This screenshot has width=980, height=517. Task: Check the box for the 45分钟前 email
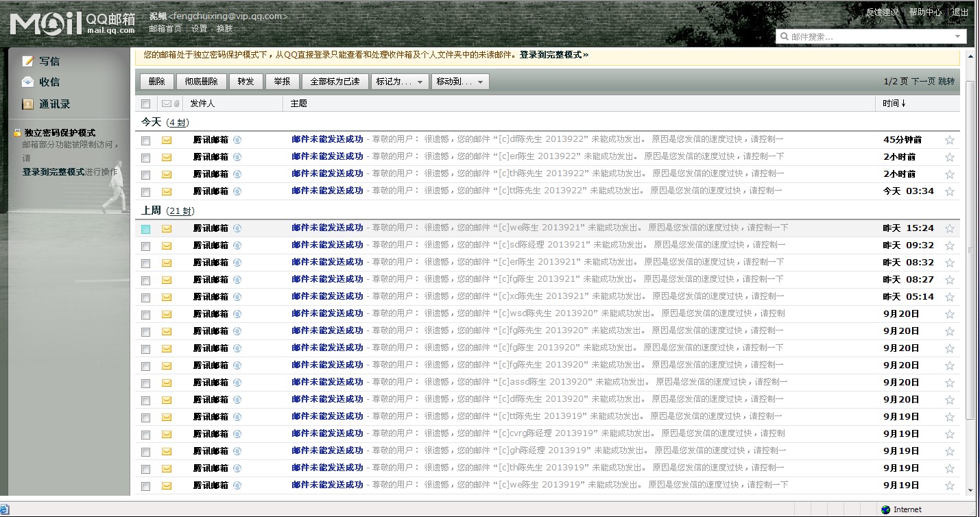point(145,141)
